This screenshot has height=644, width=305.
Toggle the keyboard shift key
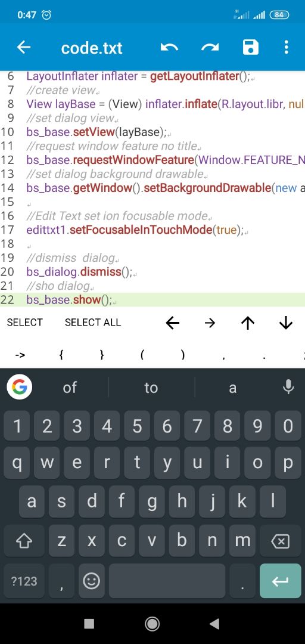click(24, 541)
